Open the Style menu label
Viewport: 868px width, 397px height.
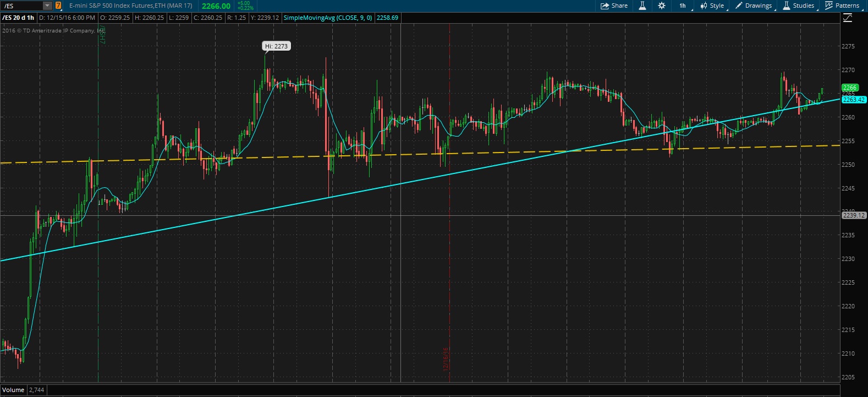(x=717, y=6)
